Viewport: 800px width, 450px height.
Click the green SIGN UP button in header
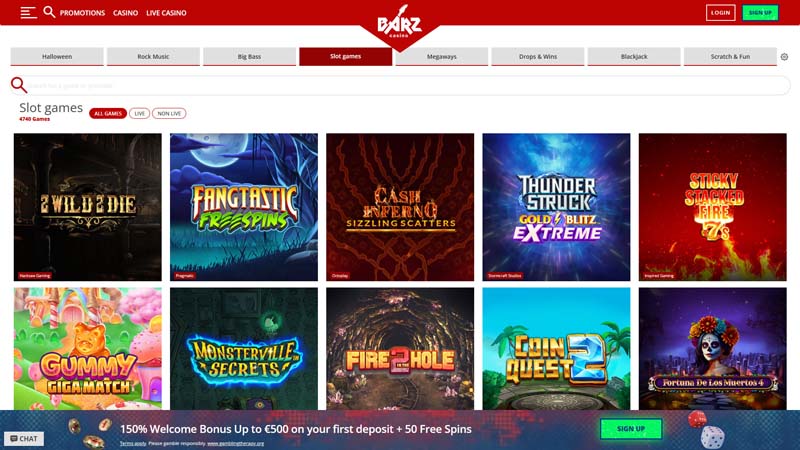pyautogui.click(x=760, y=13)
